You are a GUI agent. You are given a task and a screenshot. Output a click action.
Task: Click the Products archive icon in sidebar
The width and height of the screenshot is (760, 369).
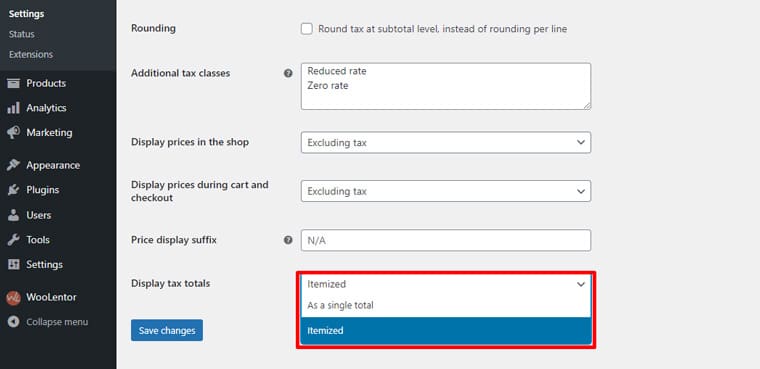tap(14, 83)
